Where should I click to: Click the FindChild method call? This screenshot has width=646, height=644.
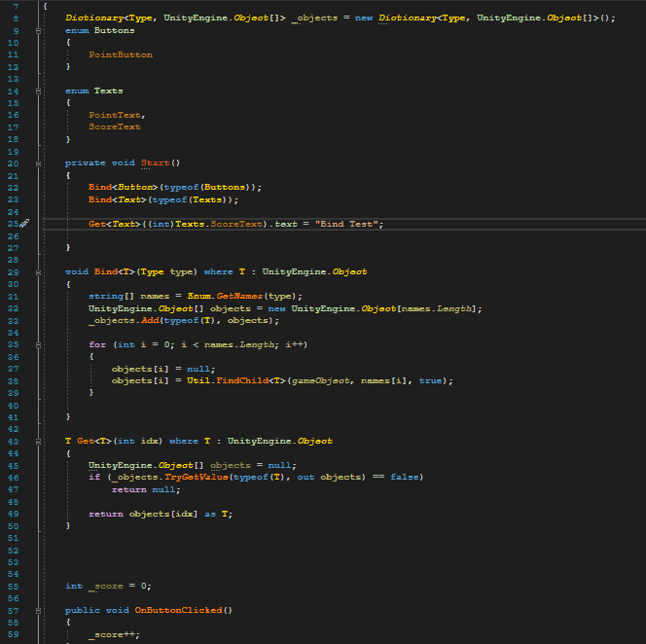pos(242,381)
